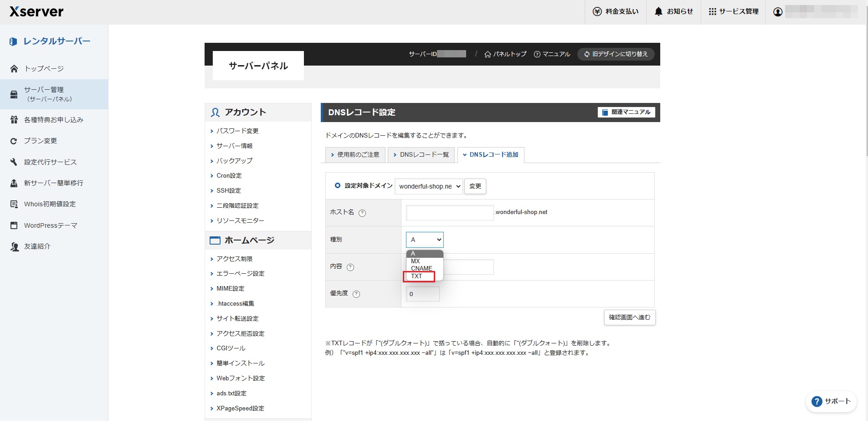The image size is (868, 445).
Task: Click the bell icon for お知らせ
Action: tap(658, 11)
